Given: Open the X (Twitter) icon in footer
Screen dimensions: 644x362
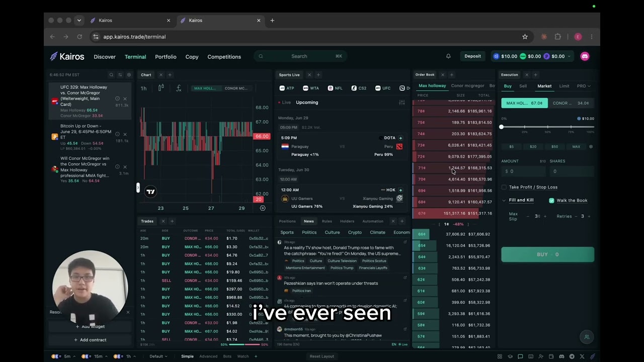Looking at the screenshot, I should pyautogui.click(x=582, y=356).
